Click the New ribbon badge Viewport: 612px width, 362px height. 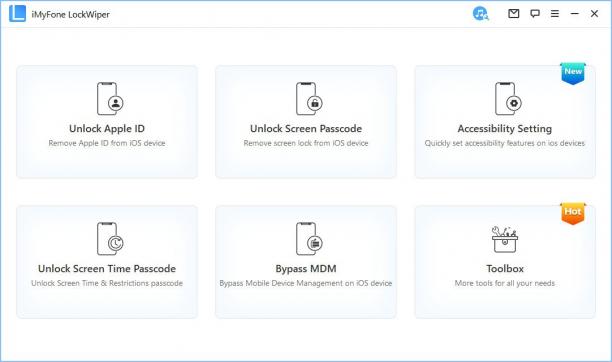(x=573, y=73)
